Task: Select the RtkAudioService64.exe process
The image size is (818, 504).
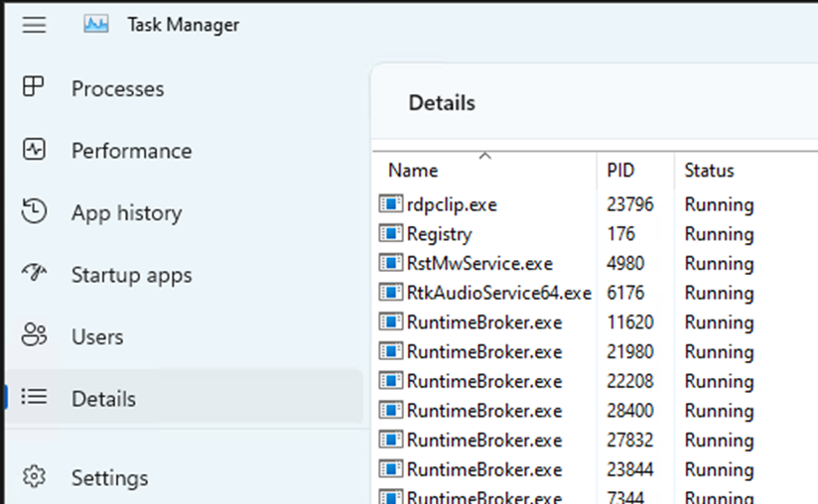Action: click(498, 294)
